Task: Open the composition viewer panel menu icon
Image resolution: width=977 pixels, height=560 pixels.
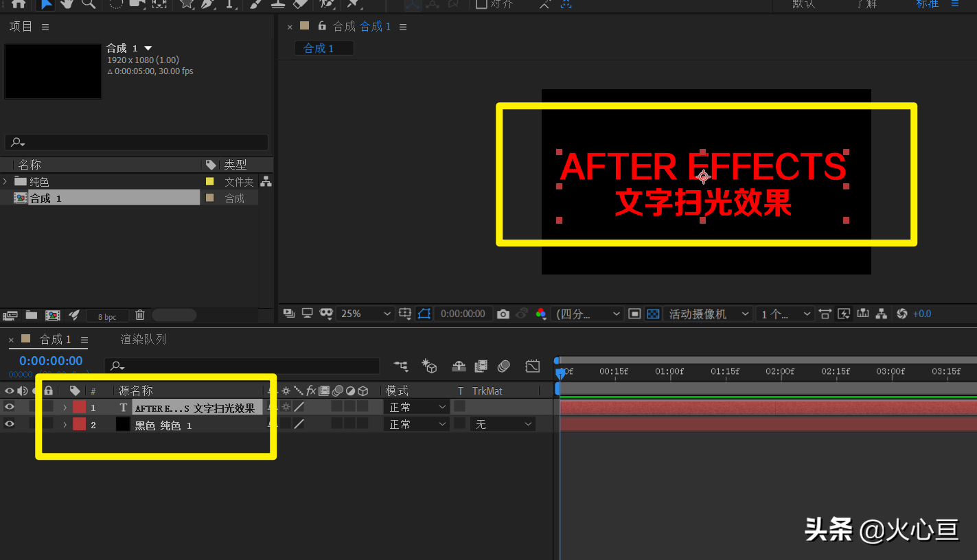Action: click(403, 27)
